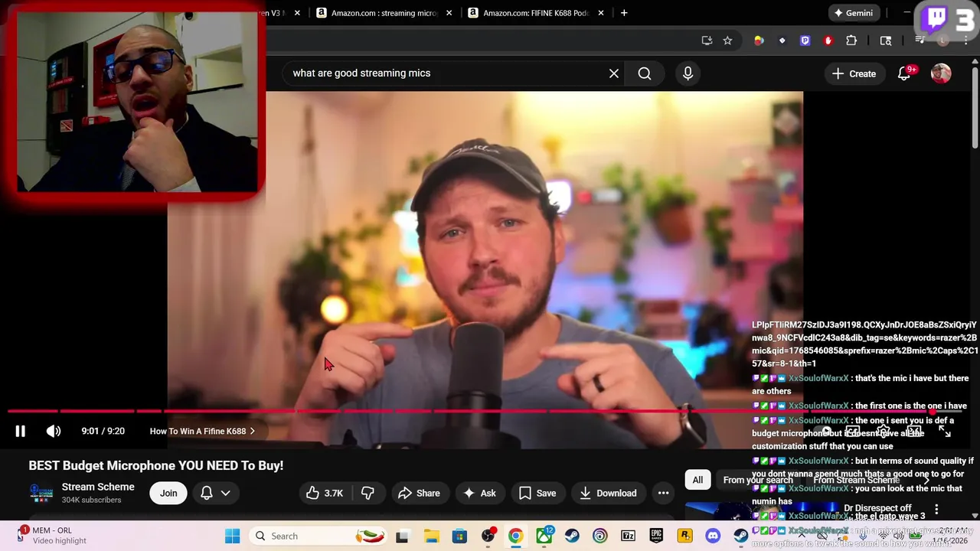
Task: Click the video title 'BEST Budget Microphone YOU NEED To Buy!'
Action: (x=156, y=465)
